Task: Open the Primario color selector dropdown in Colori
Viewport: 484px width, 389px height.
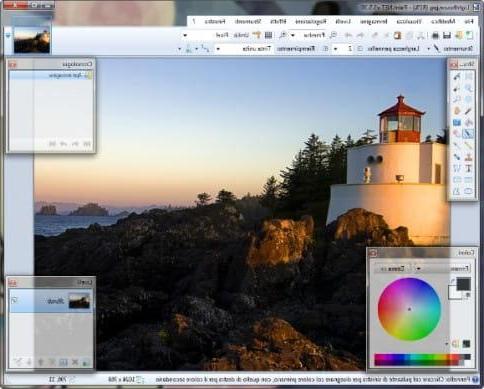Action: (x=443, y=268)
